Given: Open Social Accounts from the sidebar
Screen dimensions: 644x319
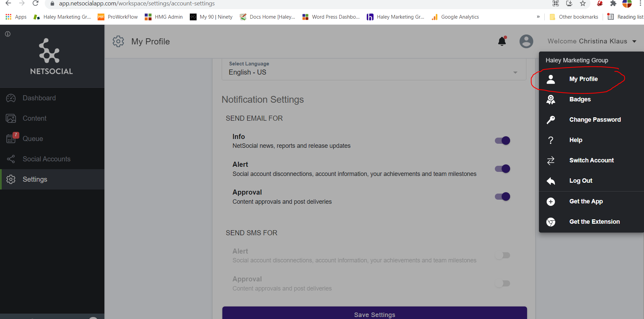Looking at the screenshot, I should tap(52, 159).
